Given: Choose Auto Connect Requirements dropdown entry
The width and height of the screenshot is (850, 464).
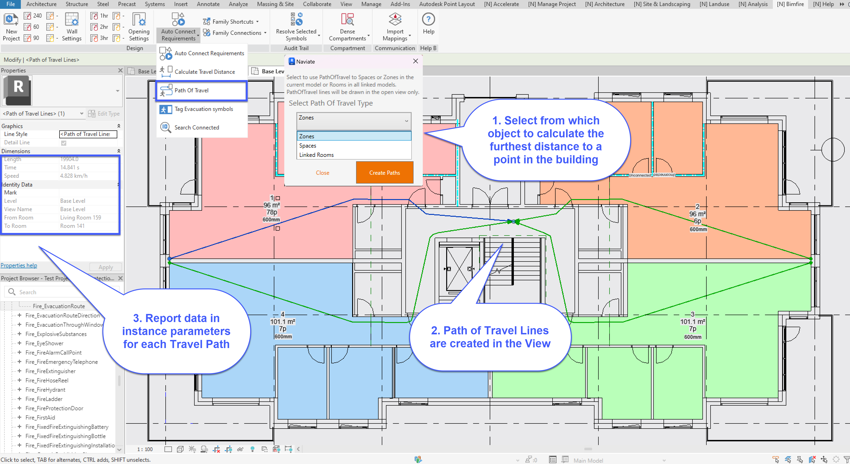Looking at the screenshot, I should click(x=201, y=53).
